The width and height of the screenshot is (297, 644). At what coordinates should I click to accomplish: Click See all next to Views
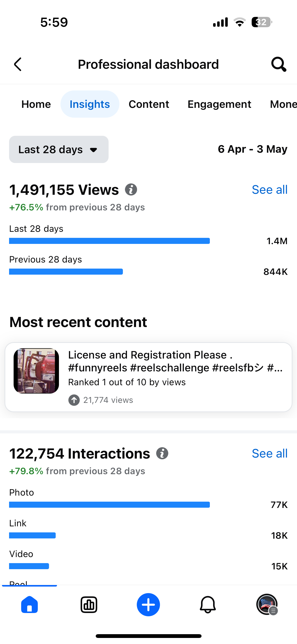270,190
